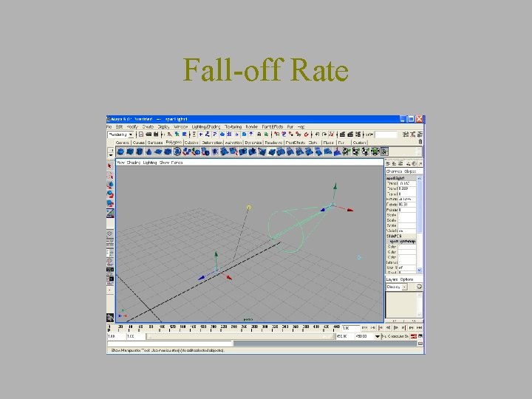Screen dimensions: 532x399
Task: Activate the Move tool in the toolbox
Action: pyautogui.click(x=110, y=185)
